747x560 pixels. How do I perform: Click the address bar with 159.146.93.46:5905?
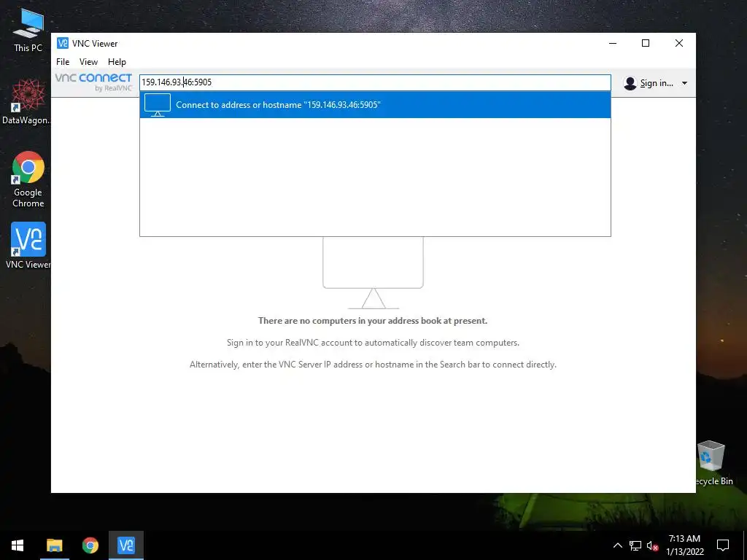375,82
